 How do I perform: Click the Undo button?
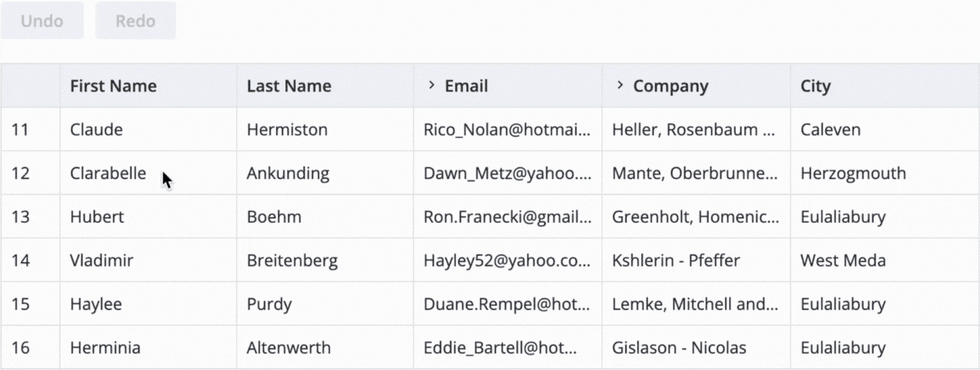[x=42, y=21]
